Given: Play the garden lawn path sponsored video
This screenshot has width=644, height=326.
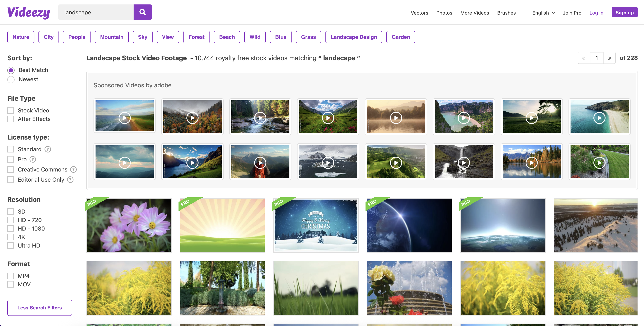Looking at the screenshot, I should (599, 161).
